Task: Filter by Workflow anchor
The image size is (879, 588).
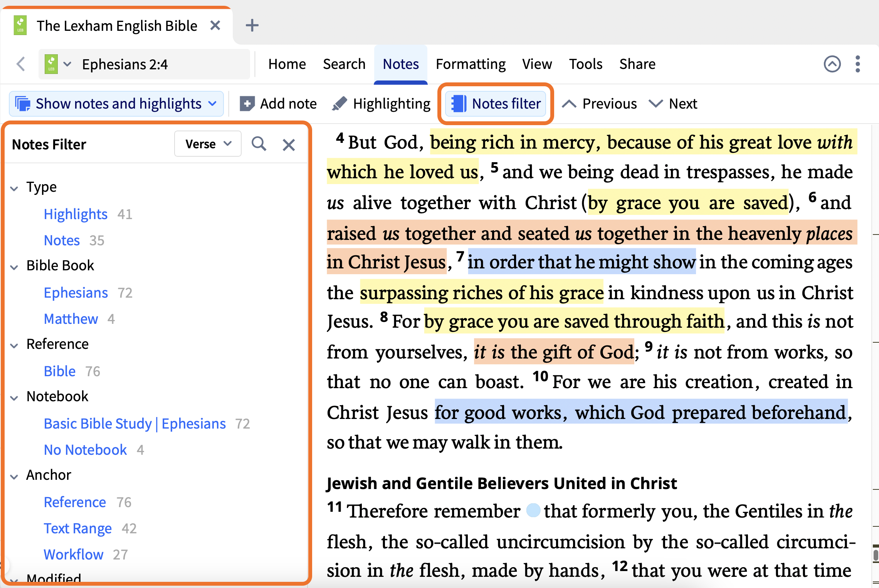Action: click(x=74, y=554)
